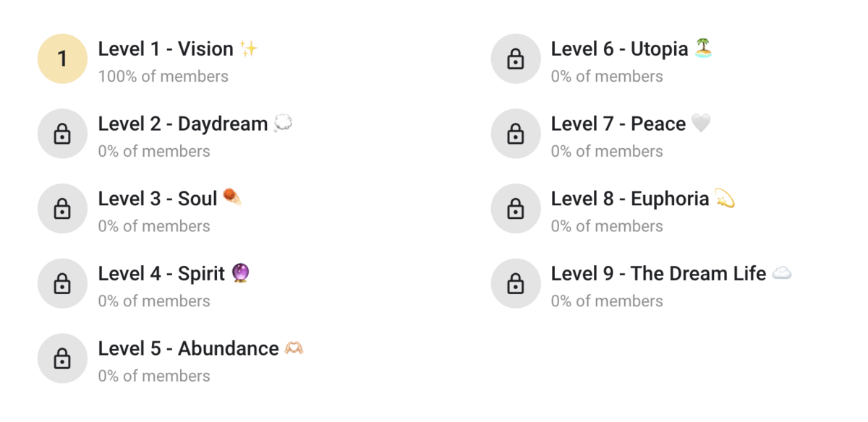Select the lock icon for Level 7 Peace

pos(516,134)
